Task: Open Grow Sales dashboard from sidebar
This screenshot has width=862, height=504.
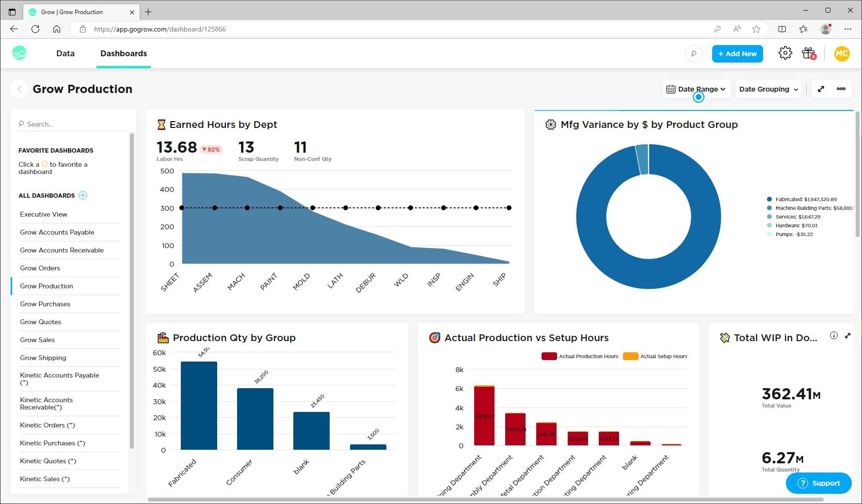Action: click(37, 340)
